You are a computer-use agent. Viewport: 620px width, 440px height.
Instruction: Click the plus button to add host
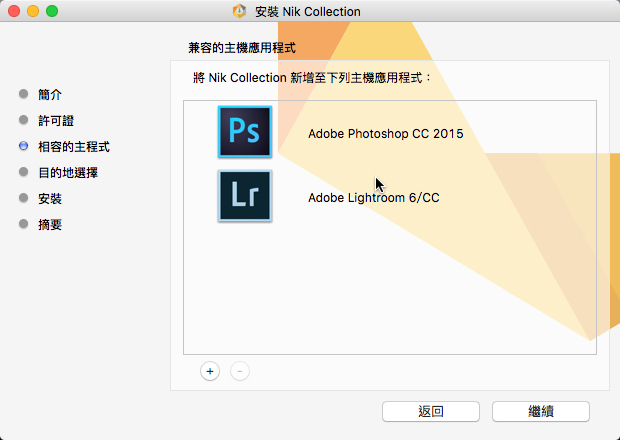click(x=210, y=371)
